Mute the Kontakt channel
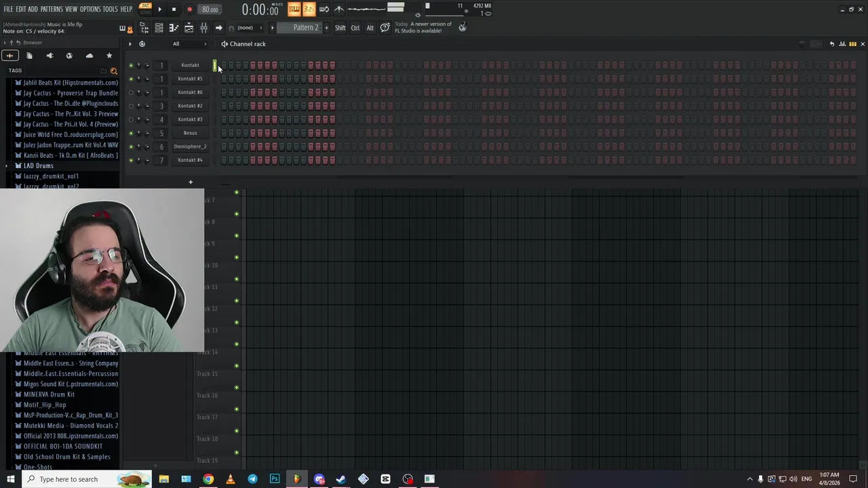Image resolution: width=868 pixels, height=488 pixels. tap(131, 65)
